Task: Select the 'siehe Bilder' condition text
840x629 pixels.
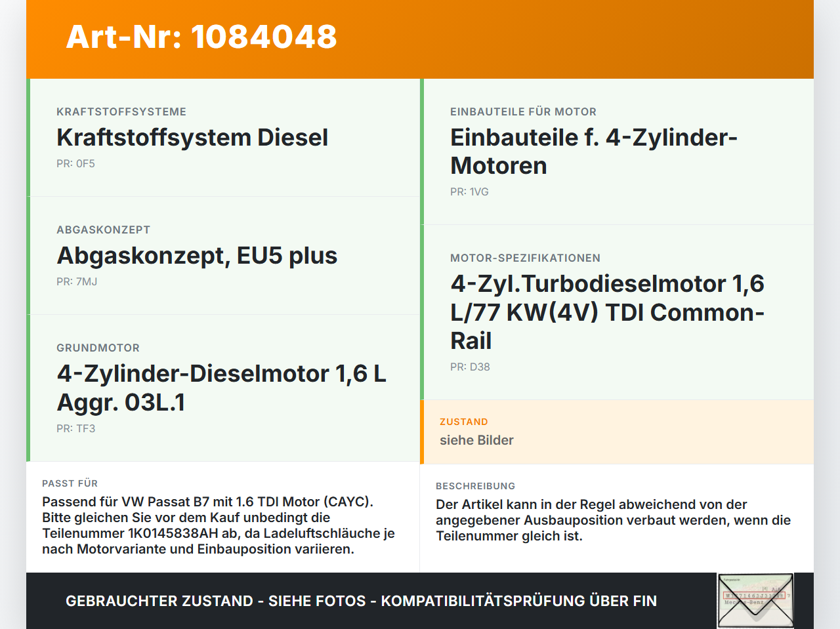Action: coord(476,440)
